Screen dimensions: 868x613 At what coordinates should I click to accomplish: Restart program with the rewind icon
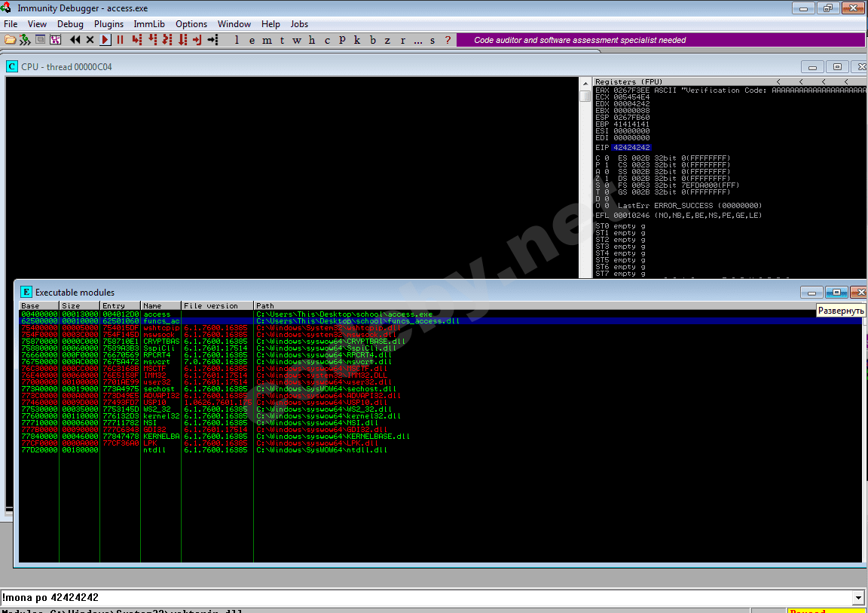click(75, 40)
